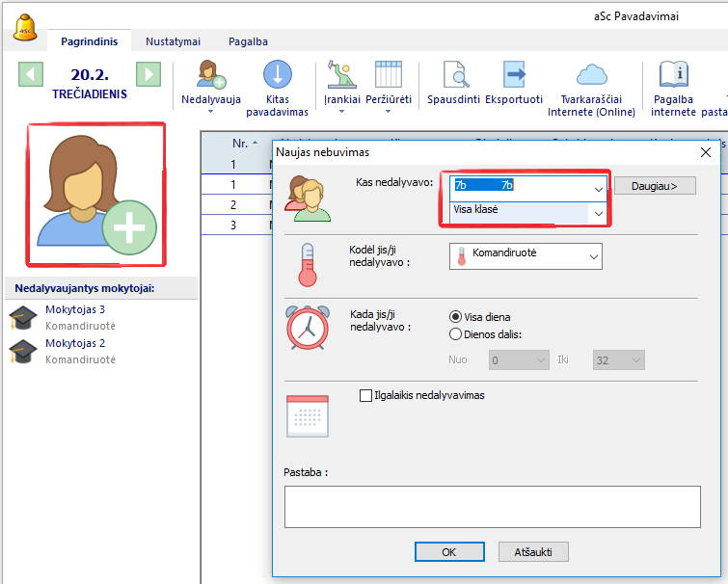
Task: Go to next day with right arrow
Action: pyautogui.click(x=148, y=74)
